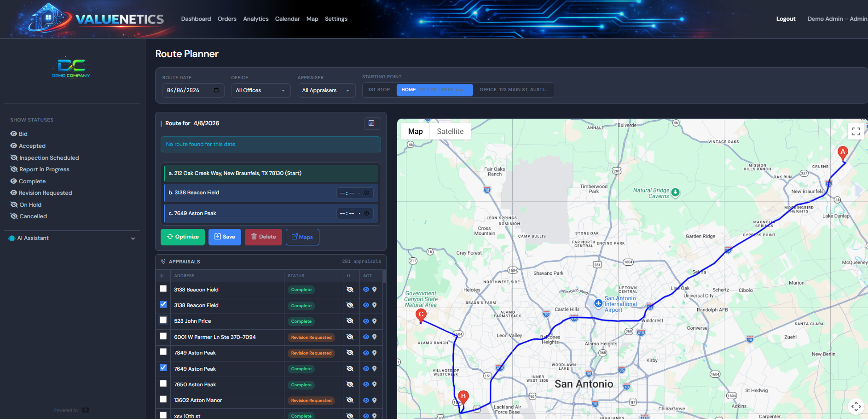
Task: Open the Analytics menu item
Action: (256, 19)
